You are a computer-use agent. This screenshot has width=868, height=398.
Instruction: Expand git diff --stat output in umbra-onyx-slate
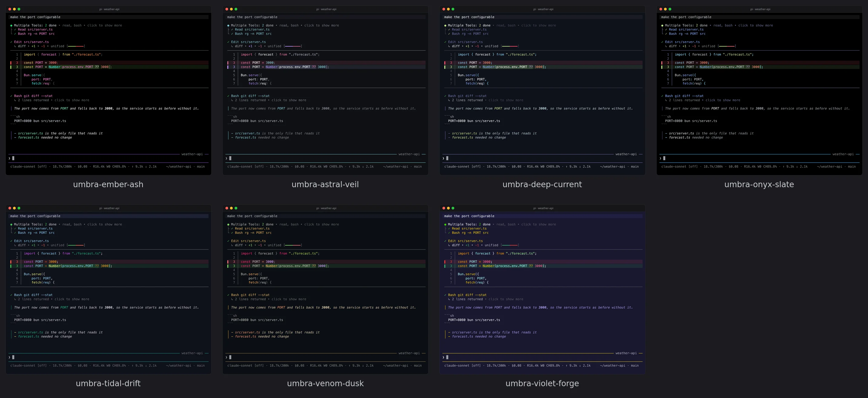point(723,100)
